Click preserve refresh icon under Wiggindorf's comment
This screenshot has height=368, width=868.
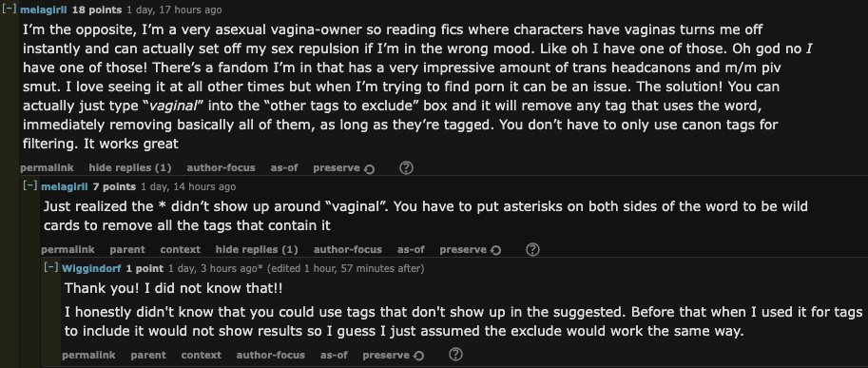(419, 356)
